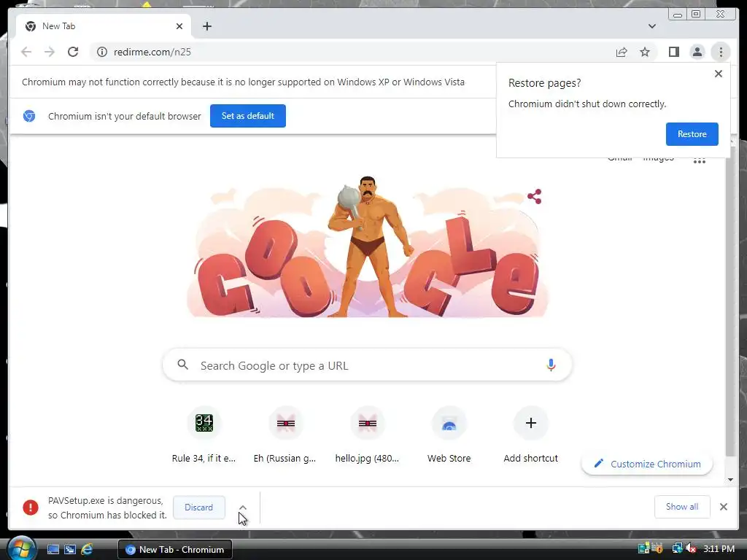Open the profile avatar menu
The height and width of the screenshot is (560, 747).
(697, 52)
